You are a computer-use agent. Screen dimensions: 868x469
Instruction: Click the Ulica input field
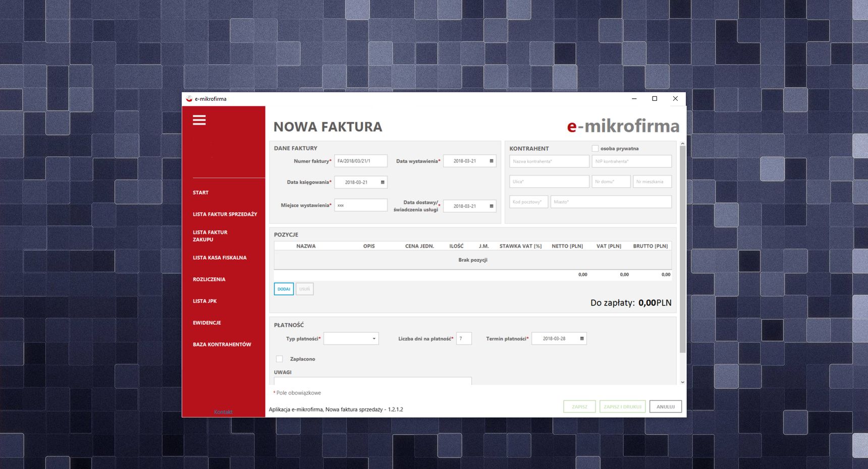(x=549, y=182)
